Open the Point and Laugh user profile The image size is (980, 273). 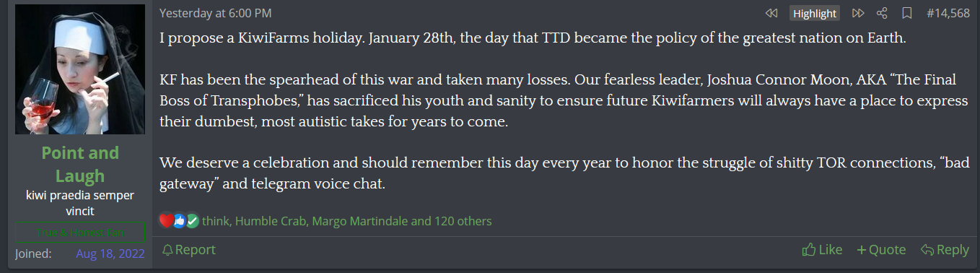[80, 164]
